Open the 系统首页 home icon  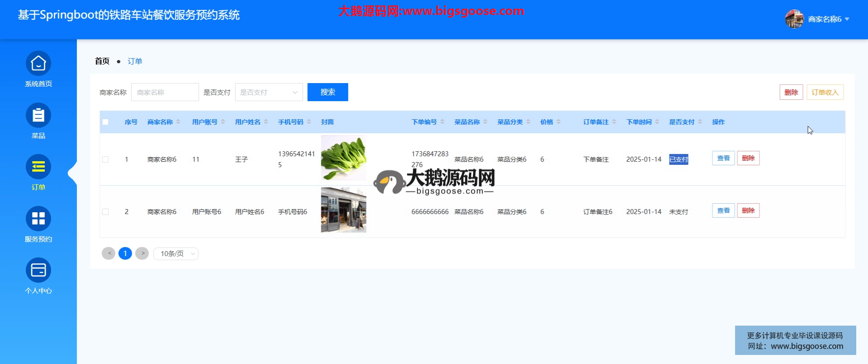[x=38, y=64]
